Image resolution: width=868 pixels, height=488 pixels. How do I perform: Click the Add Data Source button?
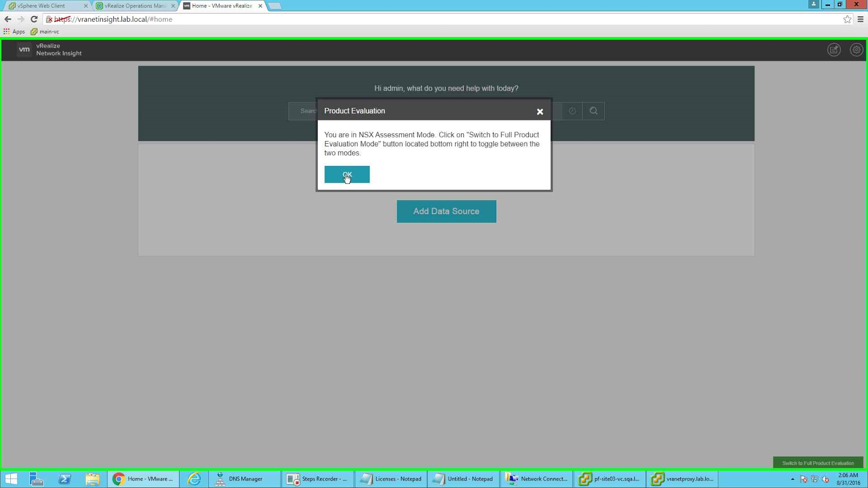pos(446,211)
